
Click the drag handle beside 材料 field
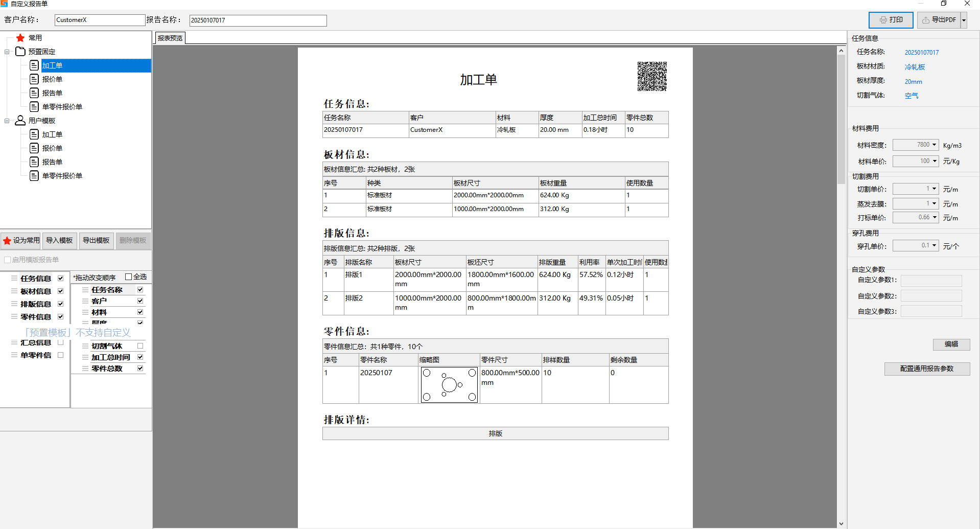coord(85,312)
